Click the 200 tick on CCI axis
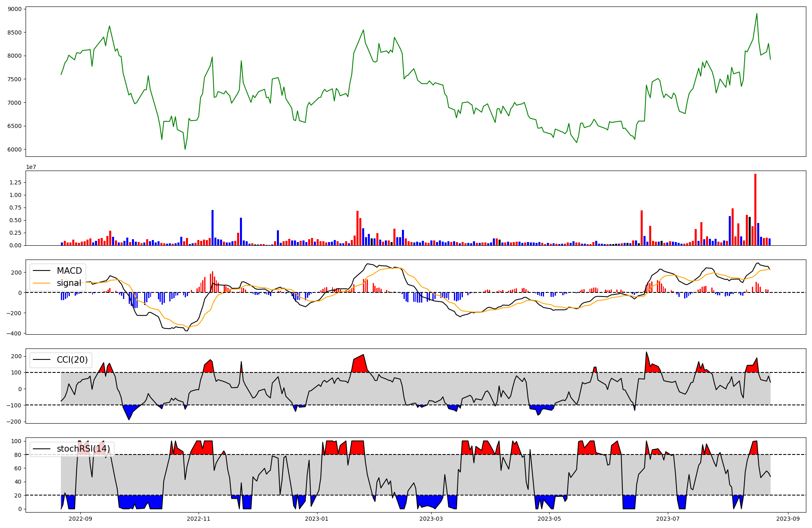The width and height of the screenshot is (812, 528). coord(17,357)
